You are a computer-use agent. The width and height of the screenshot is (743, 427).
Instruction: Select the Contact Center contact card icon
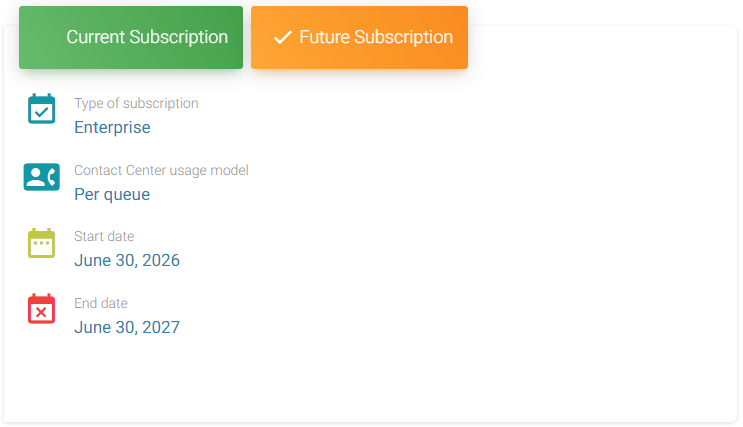click(x=41, y=177)
